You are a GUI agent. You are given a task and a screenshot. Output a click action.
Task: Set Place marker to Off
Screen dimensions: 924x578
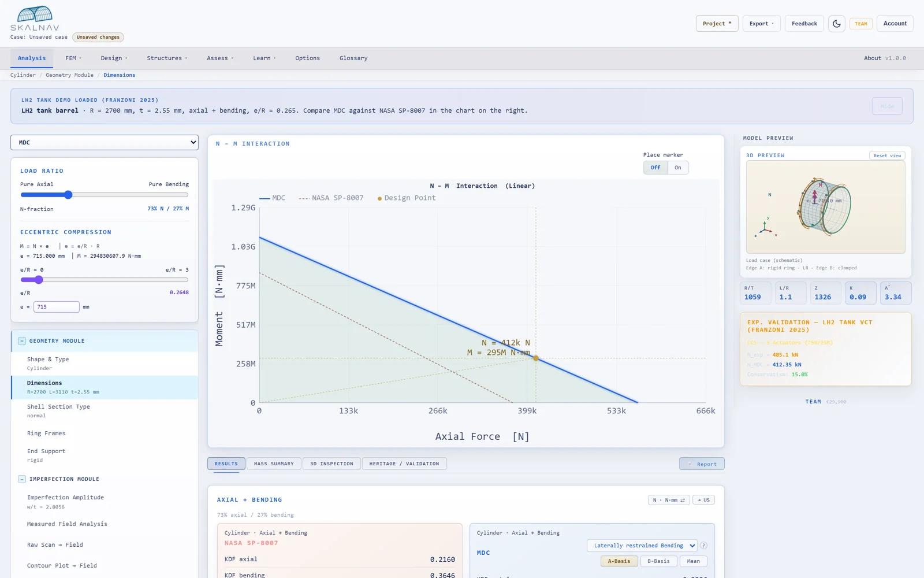(655, 168)
